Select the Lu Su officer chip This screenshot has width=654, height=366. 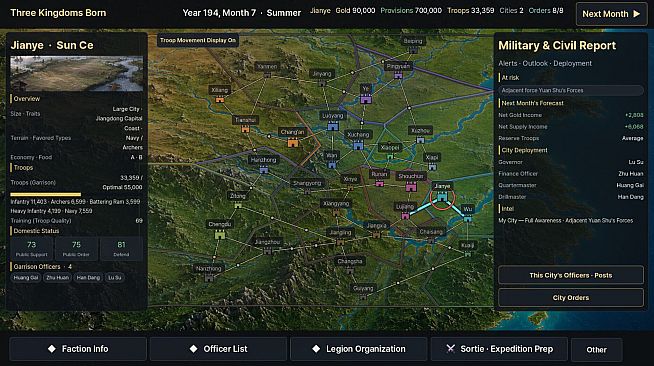click(x=115, y=278)
